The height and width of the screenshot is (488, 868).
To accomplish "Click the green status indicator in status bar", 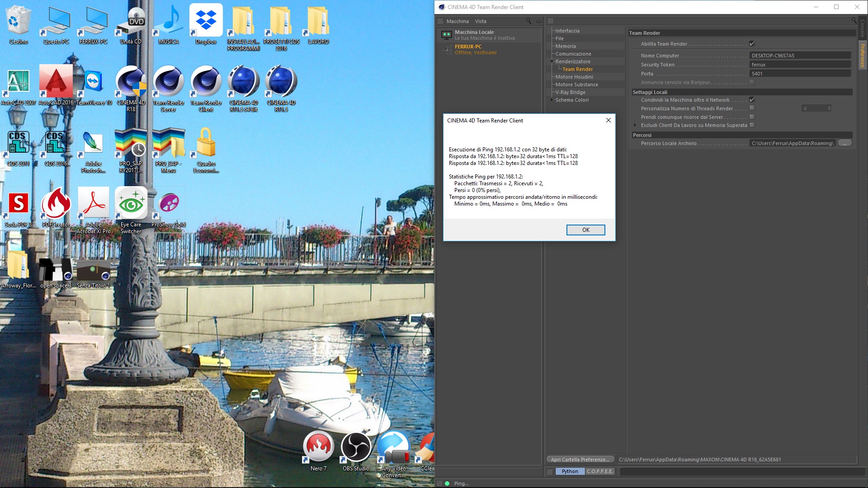I will click(447, 483).
